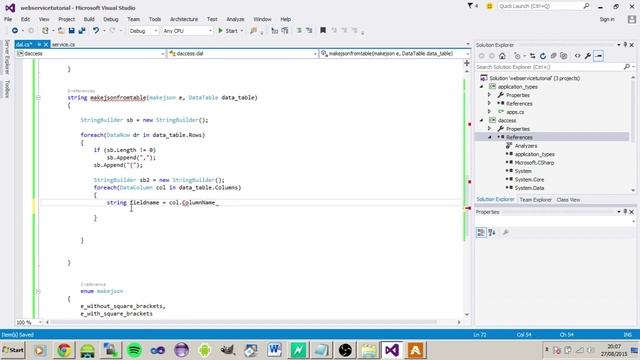Switch to the service.cs tab
Image resolution: width=640 pixels, height=360 pixels.
coord(64,44)
